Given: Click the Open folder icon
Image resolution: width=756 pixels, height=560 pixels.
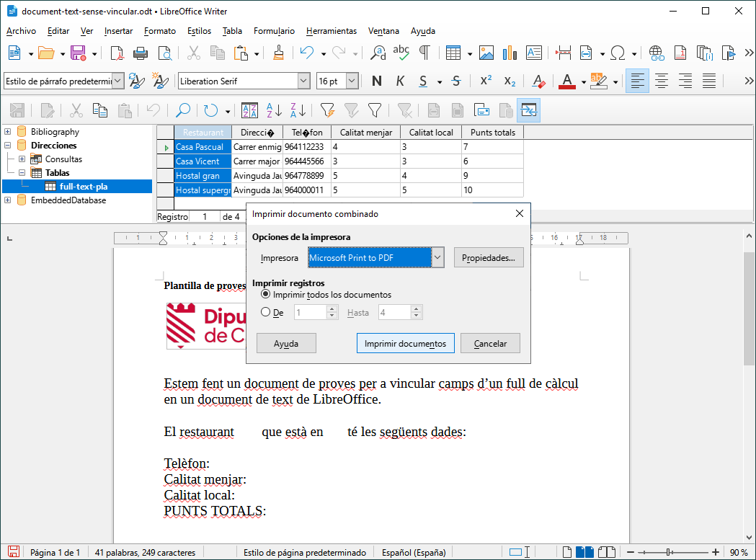Looking at the screenshot, I should click(46, 53).
